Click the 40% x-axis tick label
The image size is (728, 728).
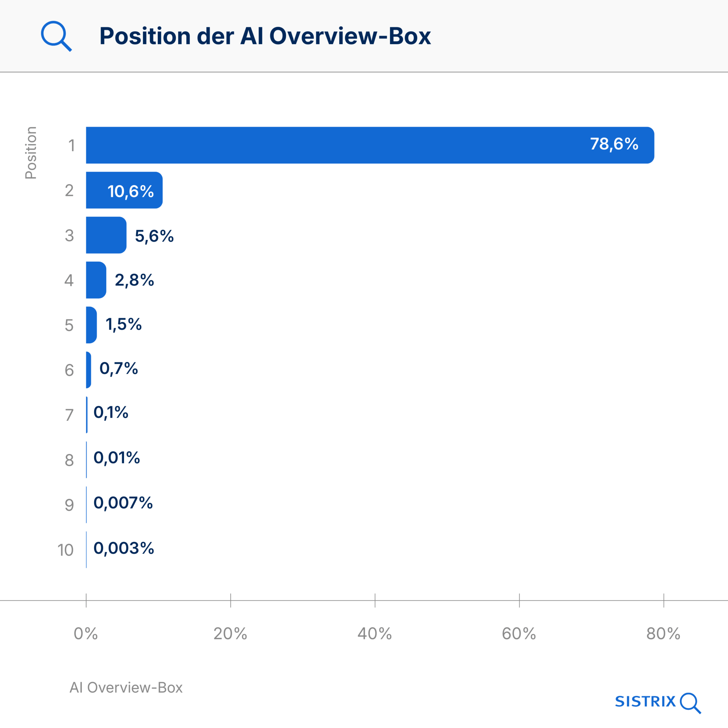pyautogui.click(x=375, y=634)
